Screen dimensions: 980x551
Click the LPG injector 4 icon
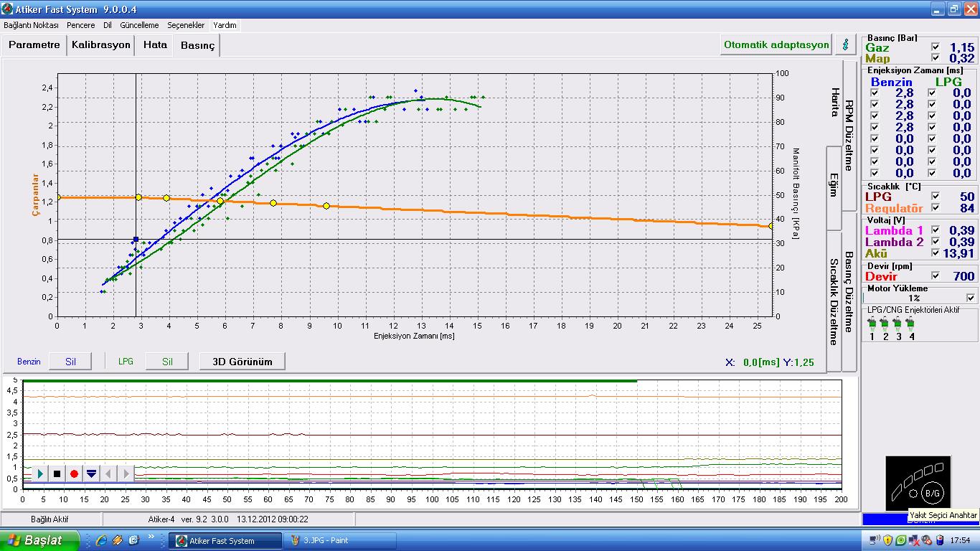910,324
